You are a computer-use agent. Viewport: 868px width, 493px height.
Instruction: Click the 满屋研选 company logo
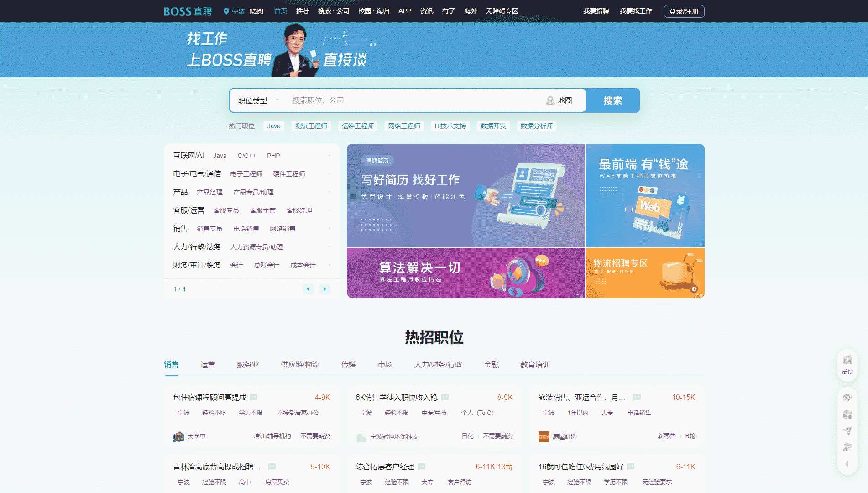pos(544,436)
